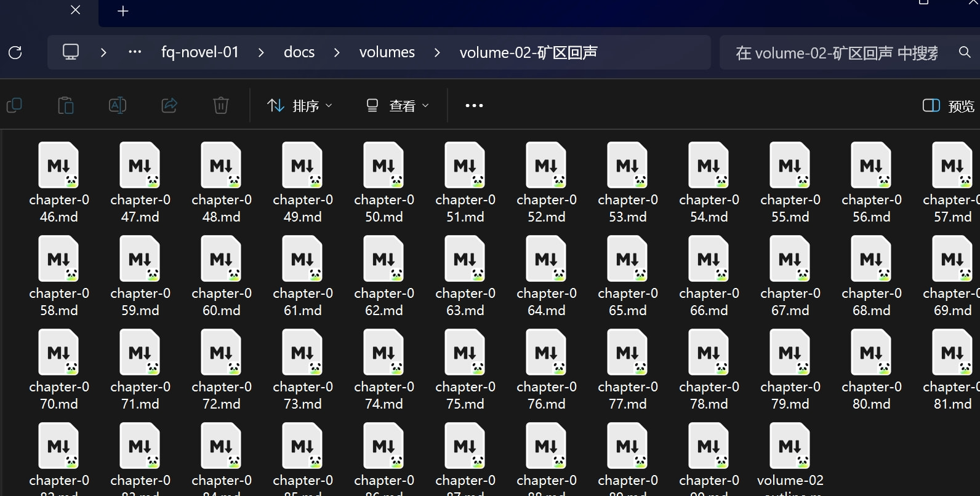Close the current tab
980x496 pixels.
pos(75,10)
